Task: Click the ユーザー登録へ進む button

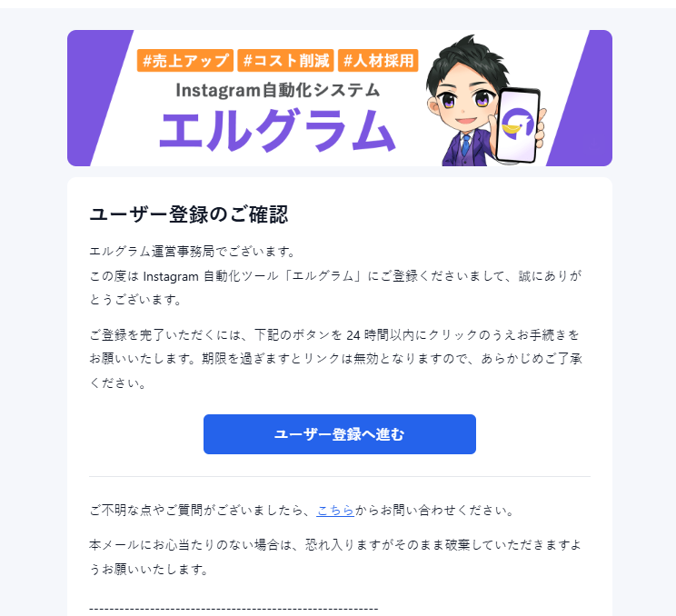Action: [339, 434]
